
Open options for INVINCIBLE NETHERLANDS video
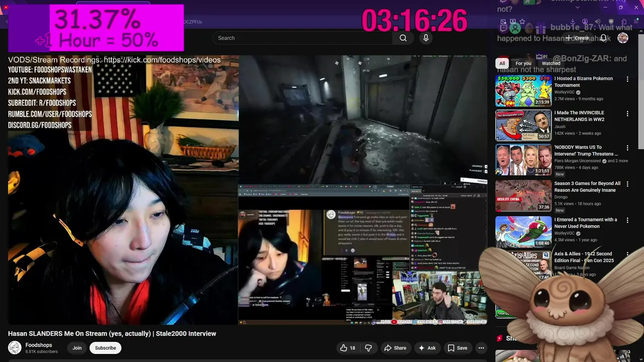(x=627, y=114)
